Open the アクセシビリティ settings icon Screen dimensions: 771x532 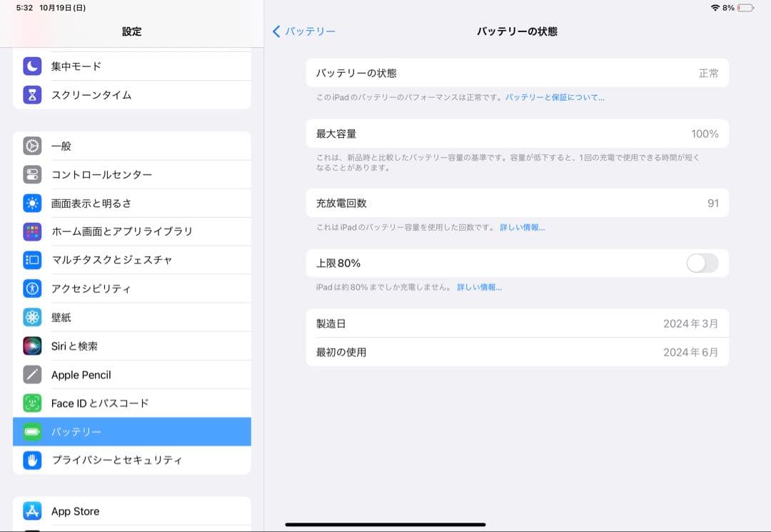[32, 288]
